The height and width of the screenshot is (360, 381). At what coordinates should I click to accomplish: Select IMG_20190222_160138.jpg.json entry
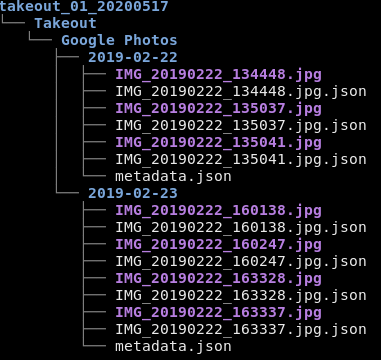tap(241, 228)
